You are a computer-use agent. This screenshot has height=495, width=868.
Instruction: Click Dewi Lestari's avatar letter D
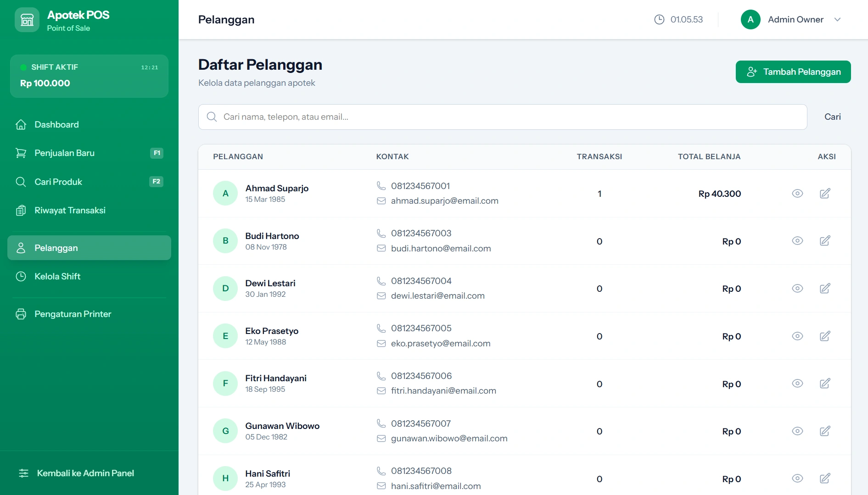pyautogui.click(x=225, y=289)
